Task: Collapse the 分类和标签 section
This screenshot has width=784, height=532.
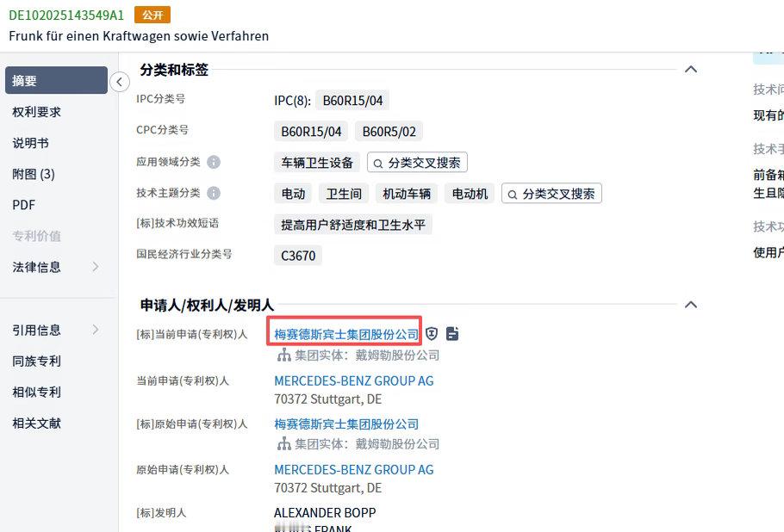Action: coord(690,69)
